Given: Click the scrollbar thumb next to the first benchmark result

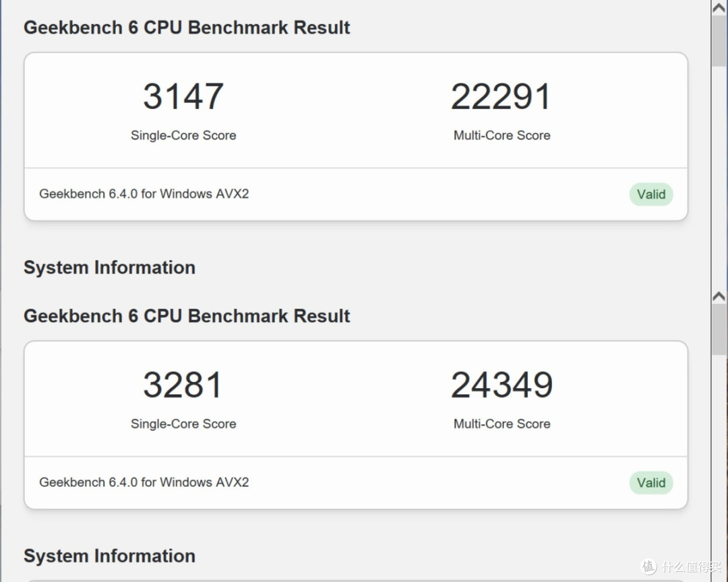Looking at the screenshot, I should click(x=719, y=41).
